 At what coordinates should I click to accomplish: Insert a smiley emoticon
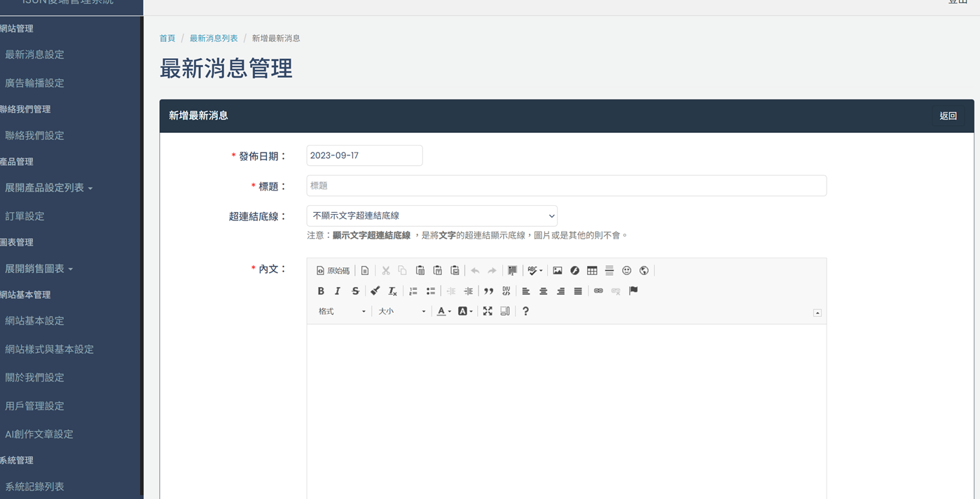627,271
